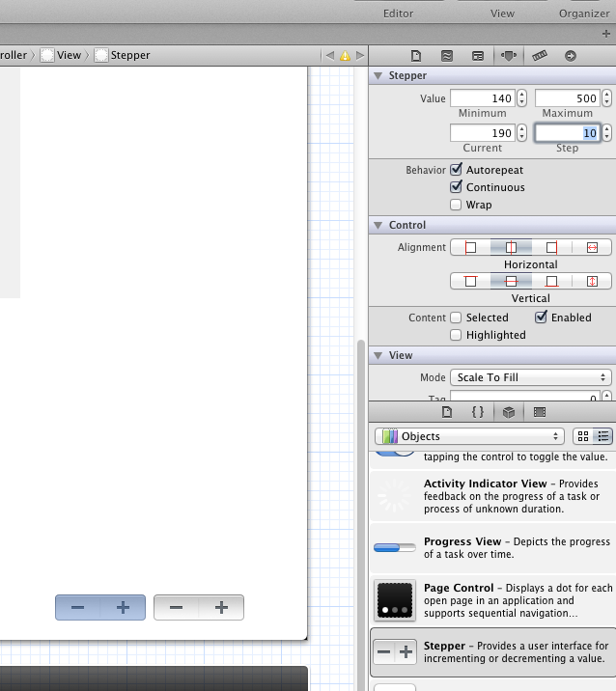
Task: Open the Mode Scale To Fill dropdown
Action: coord(531,377)
